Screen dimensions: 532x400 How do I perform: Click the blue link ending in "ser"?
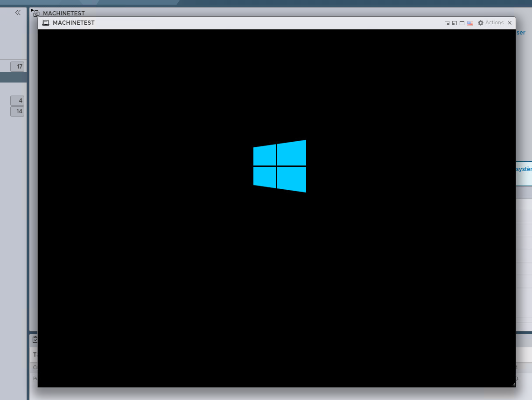521,33
